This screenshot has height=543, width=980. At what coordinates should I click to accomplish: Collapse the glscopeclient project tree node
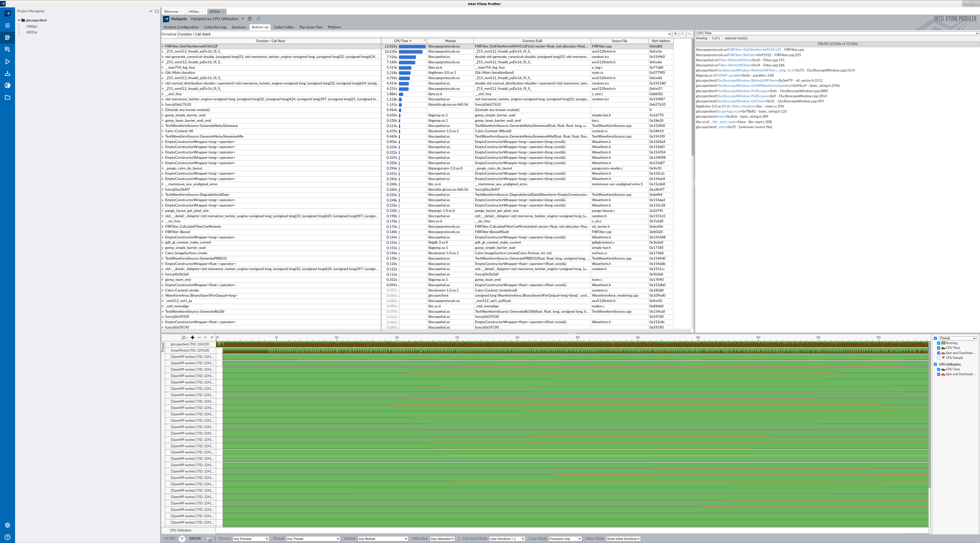tap(19, 20)
